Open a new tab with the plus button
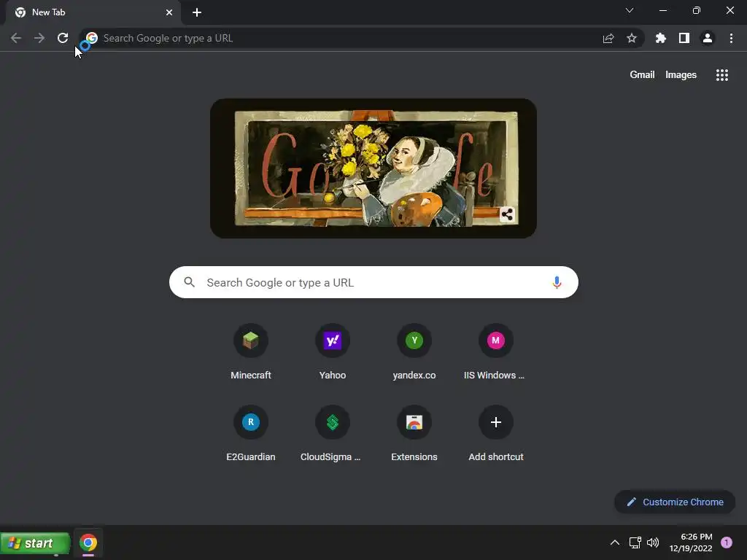747x560 pixels. 197,12
